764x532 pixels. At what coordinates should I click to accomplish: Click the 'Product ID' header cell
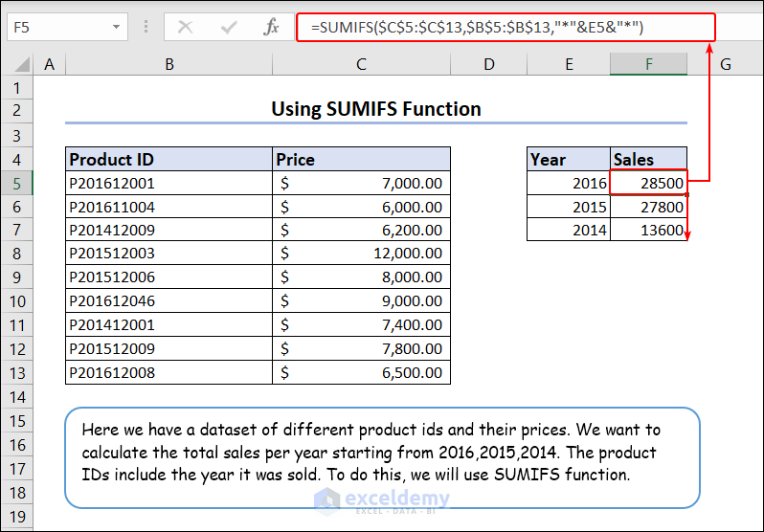[x=169, y=159]
